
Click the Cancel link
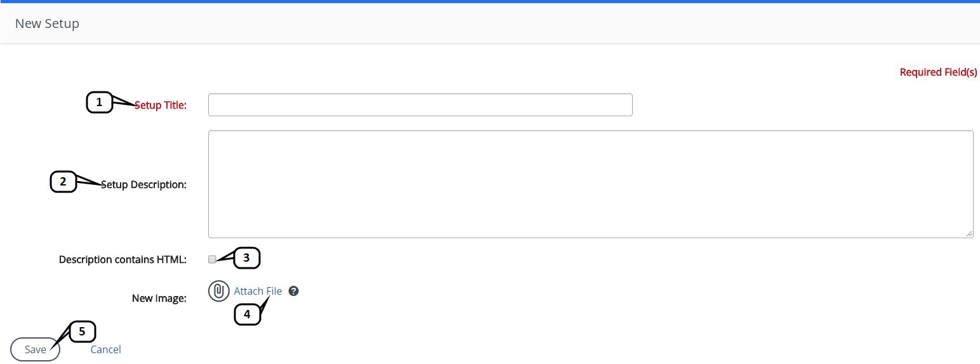[x=105, y=349]
